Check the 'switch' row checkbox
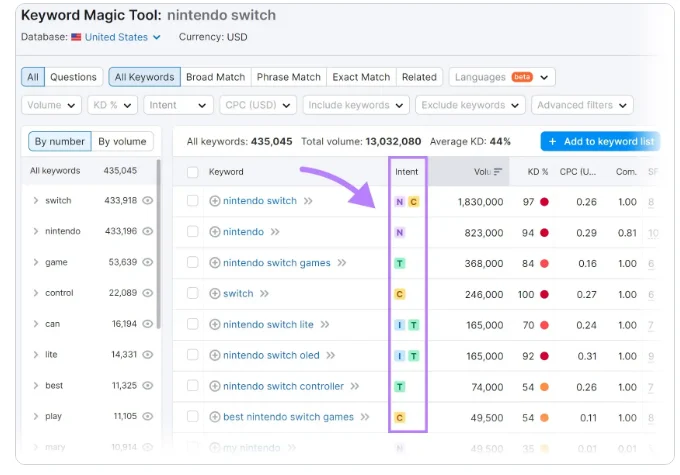The width and height of the screenshot is (680, 475). point(193,293)
